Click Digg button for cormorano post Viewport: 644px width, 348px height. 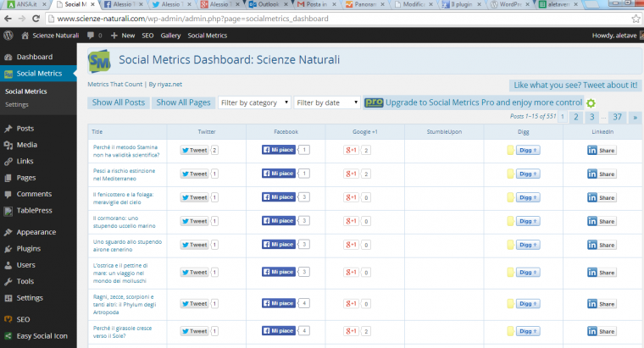[x=528, y=221]
